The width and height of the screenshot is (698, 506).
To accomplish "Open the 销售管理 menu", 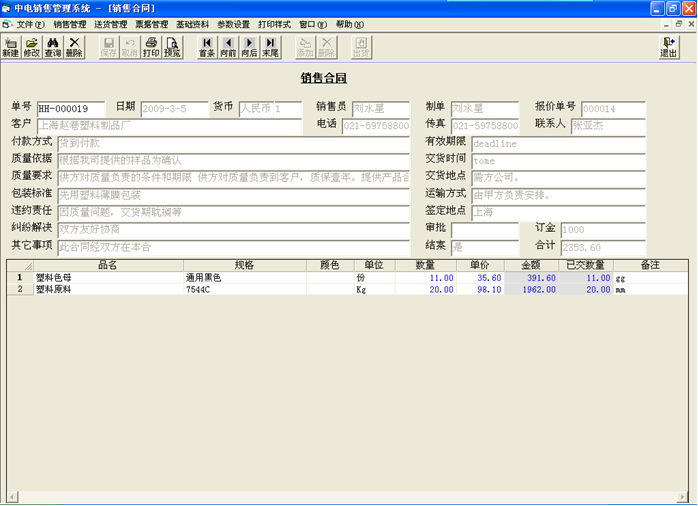I will (70, 24).
